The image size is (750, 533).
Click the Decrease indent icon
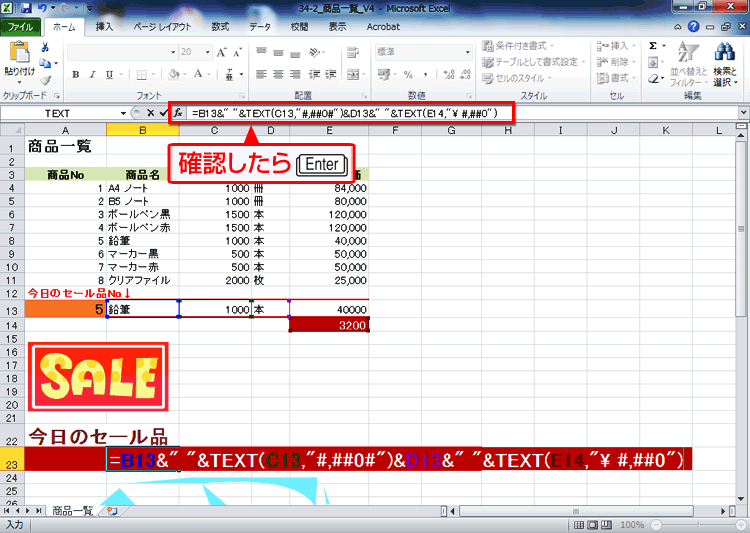[314, 74]
